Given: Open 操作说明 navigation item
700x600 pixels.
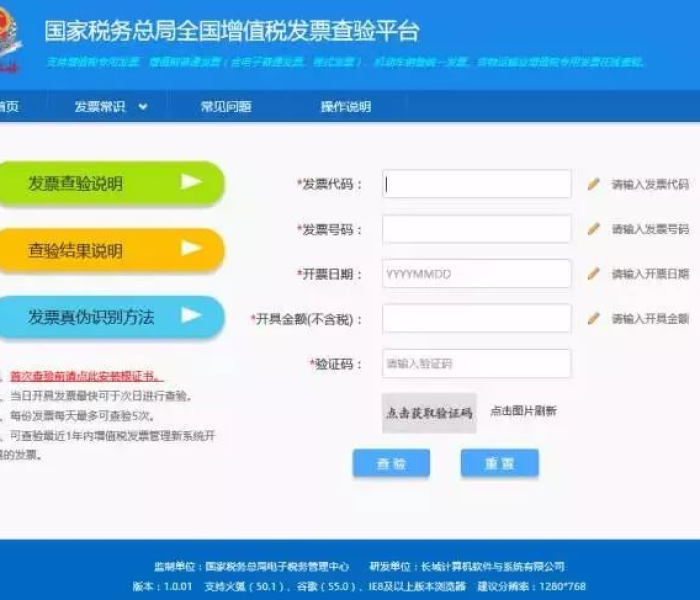Looking at the screenshot, I should 346,106.
